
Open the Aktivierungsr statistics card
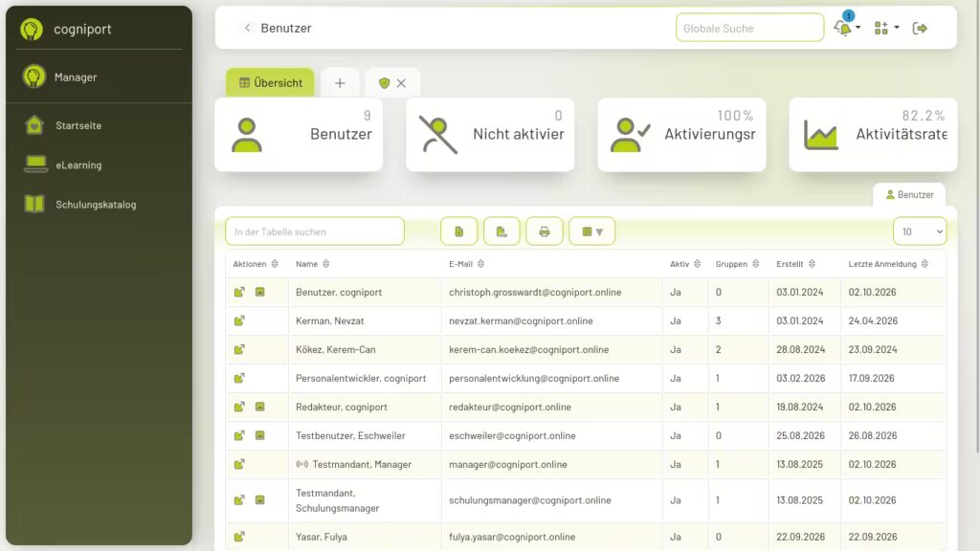(x=681, y=134)
